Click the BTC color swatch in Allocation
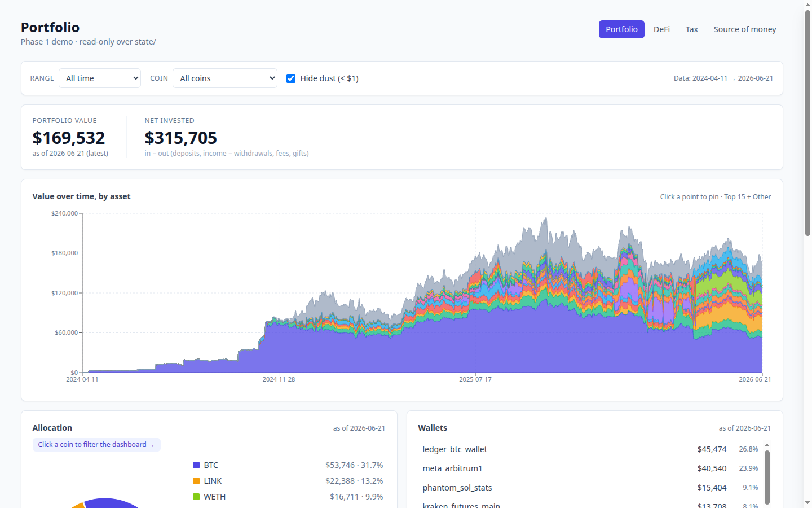The height and width of the screenshot is (508, 812). click(196, 465)
